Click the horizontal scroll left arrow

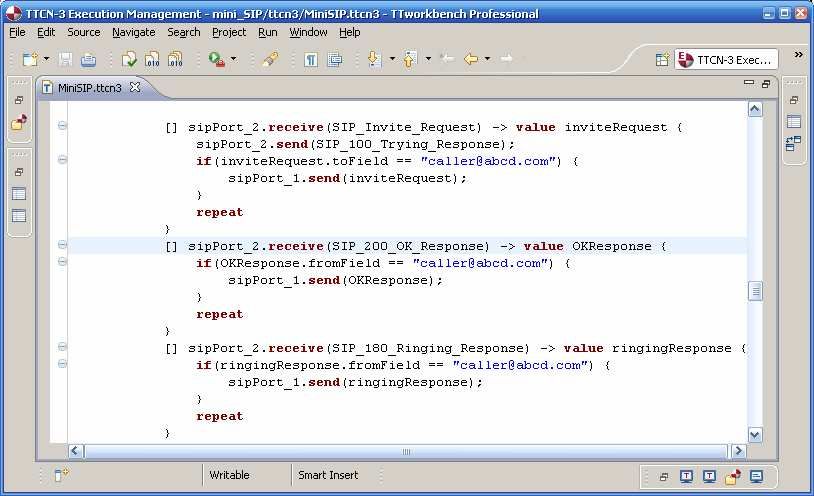75,451
